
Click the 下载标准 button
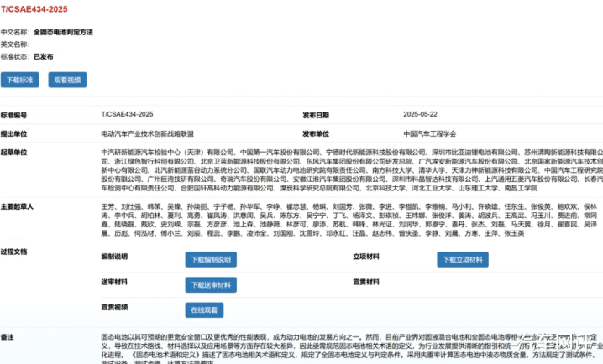20,81
